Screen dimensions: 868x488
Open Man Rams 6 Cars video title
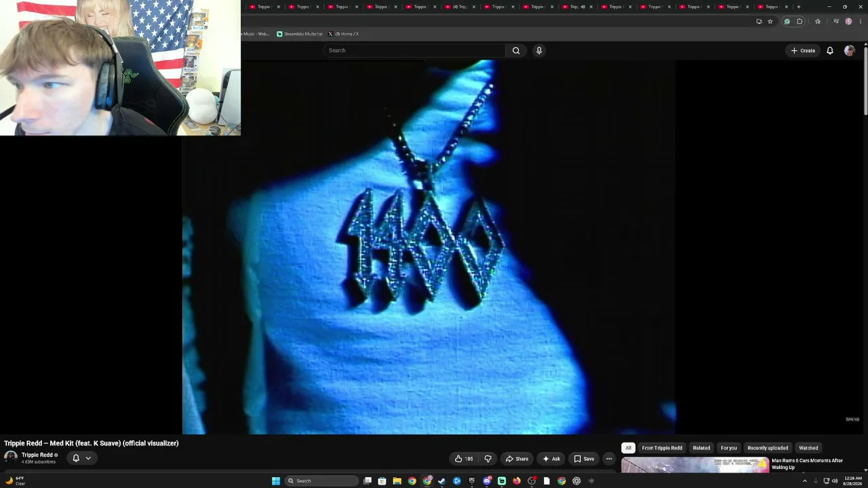point(807,464)
